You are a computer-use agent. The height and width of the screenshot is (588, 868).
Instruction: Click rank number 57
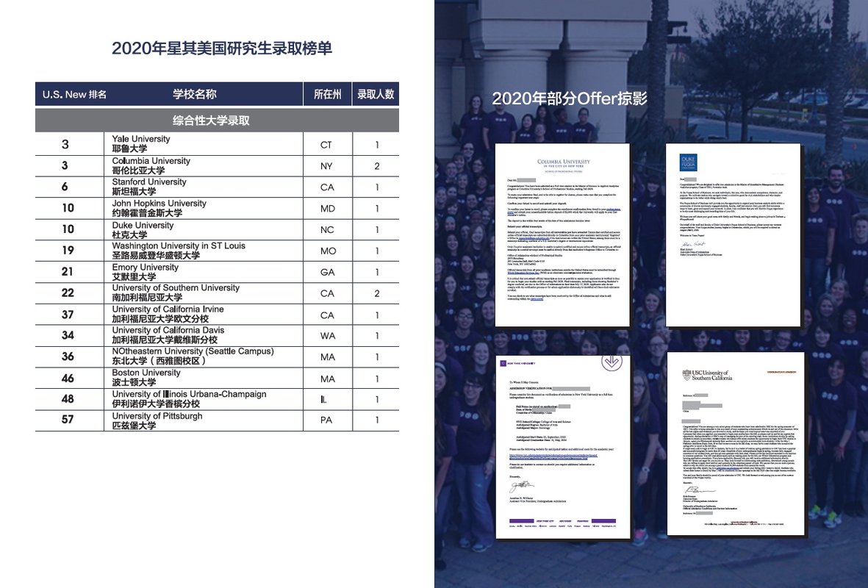click(x=68, y=419)
